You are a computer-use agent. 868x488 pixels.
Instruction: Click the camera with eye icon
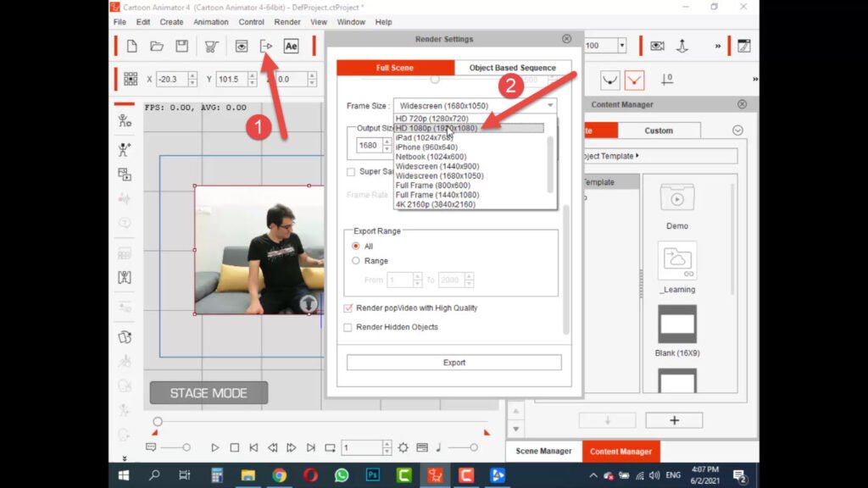657,46
